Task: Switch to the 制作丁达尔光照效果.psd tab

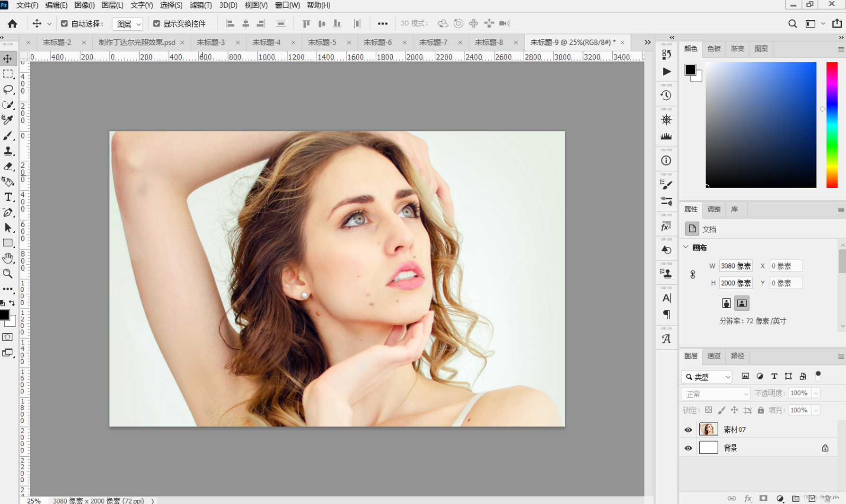Action: click(x=137, y=42)
